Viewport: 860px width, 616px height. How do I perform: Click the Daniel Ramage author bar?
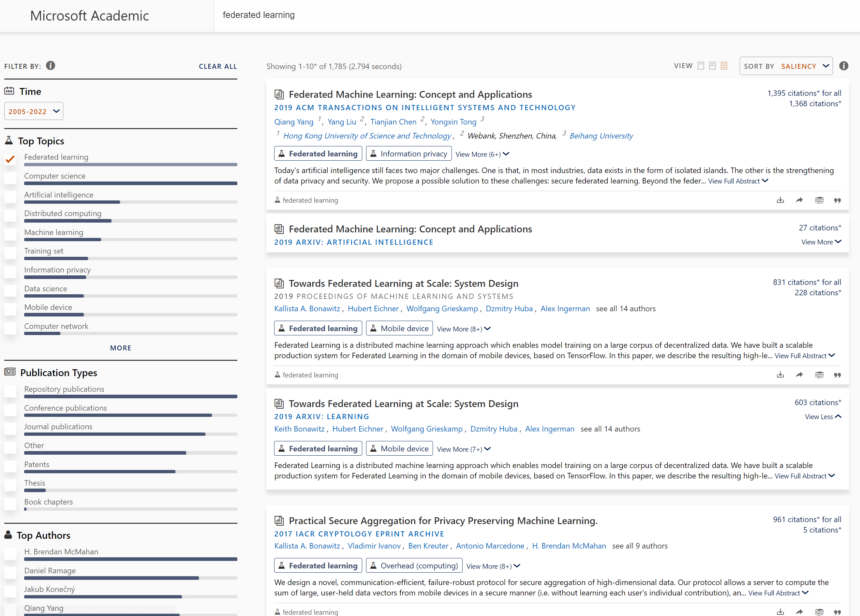click(x=131, y=578)
